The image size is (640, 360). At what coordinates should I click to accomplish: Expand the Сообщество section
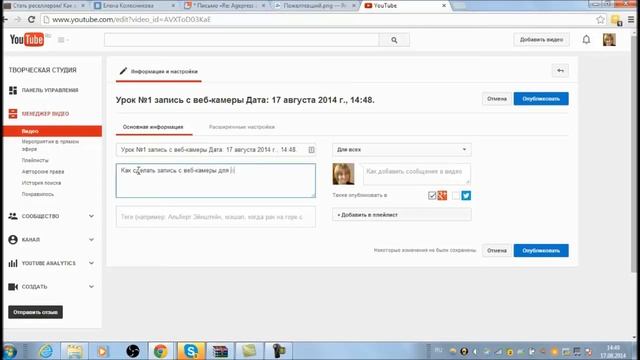(x=91, y=216)
